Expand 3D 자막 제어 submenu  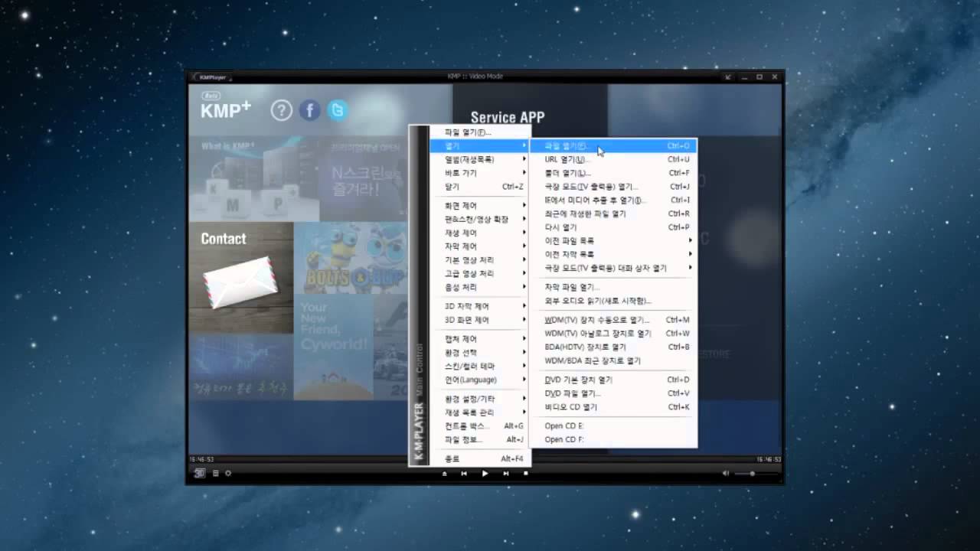pyautogui.click(x=479, y=306)
